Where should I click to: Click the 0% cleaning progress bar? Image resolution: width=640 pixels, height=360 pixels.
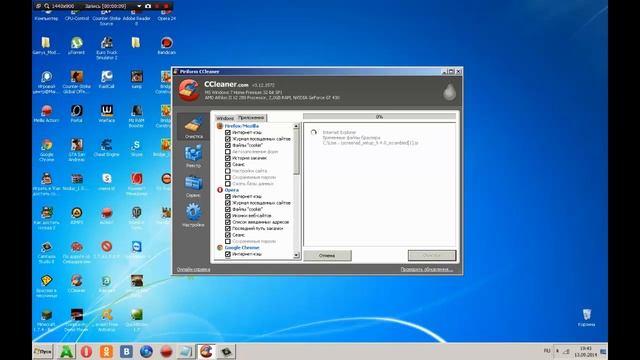tap(379, 117)
